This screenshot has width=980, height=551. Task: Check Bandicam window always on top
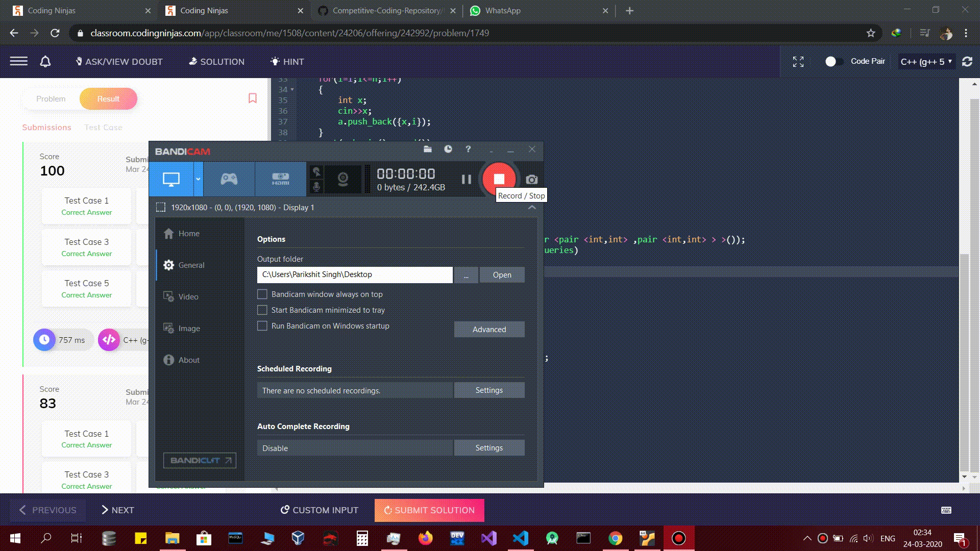pyautogui.click(x=262, y=294)
